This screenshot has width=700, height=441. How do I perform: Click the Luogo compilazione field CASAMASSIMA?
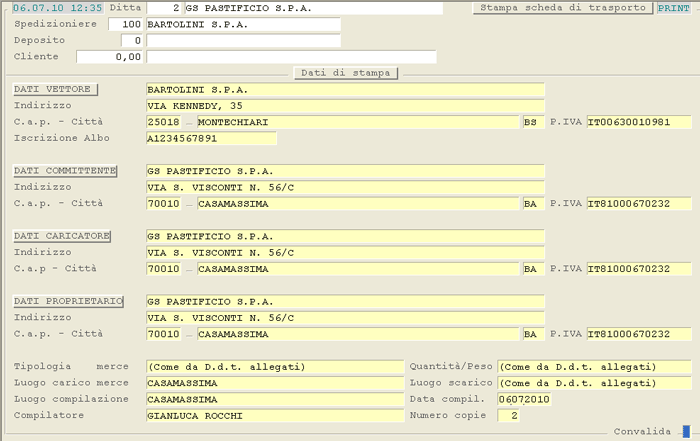pos(275,399)
